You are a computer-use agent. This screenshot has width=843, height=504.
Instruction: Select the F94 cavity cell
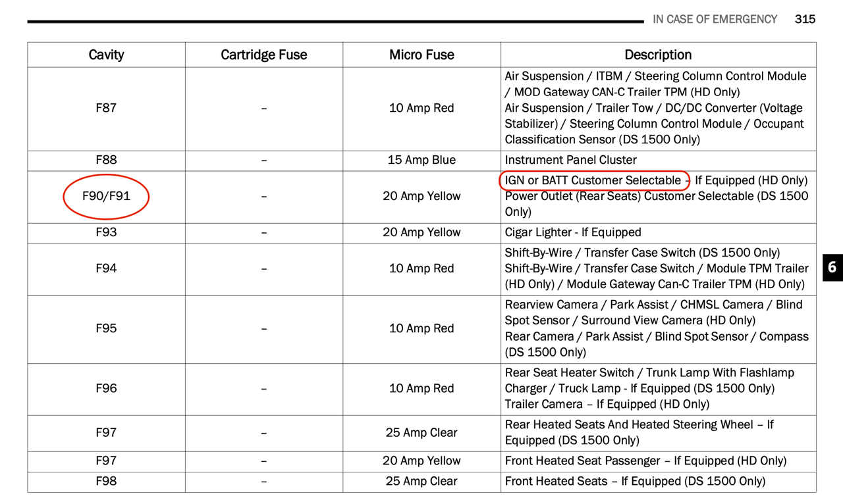click(106, 268)
